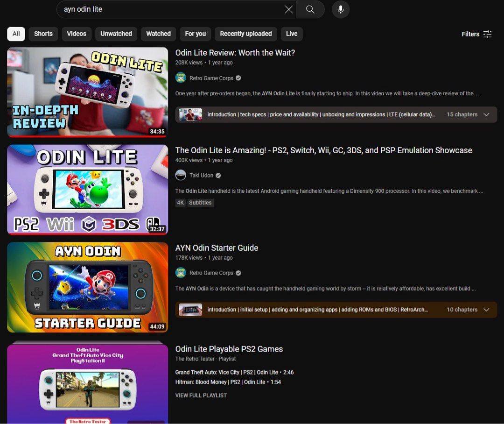Screen dimensions: 504x424
Task: Click the Filters text label
Action: tap(470, 34)
